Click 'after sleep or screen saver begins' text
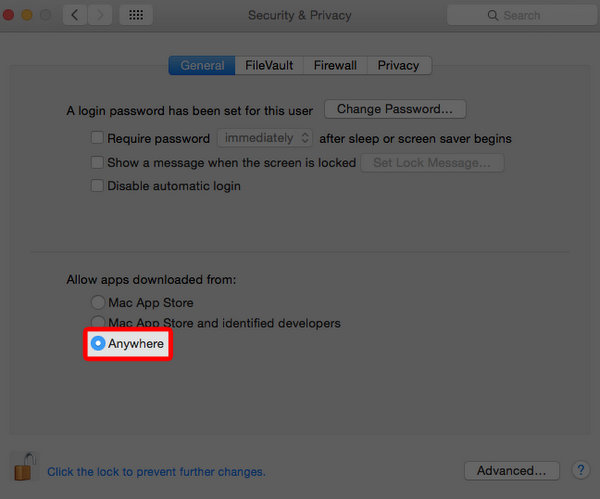The height and width of the screenshot is (499, 600). (416, 139)
